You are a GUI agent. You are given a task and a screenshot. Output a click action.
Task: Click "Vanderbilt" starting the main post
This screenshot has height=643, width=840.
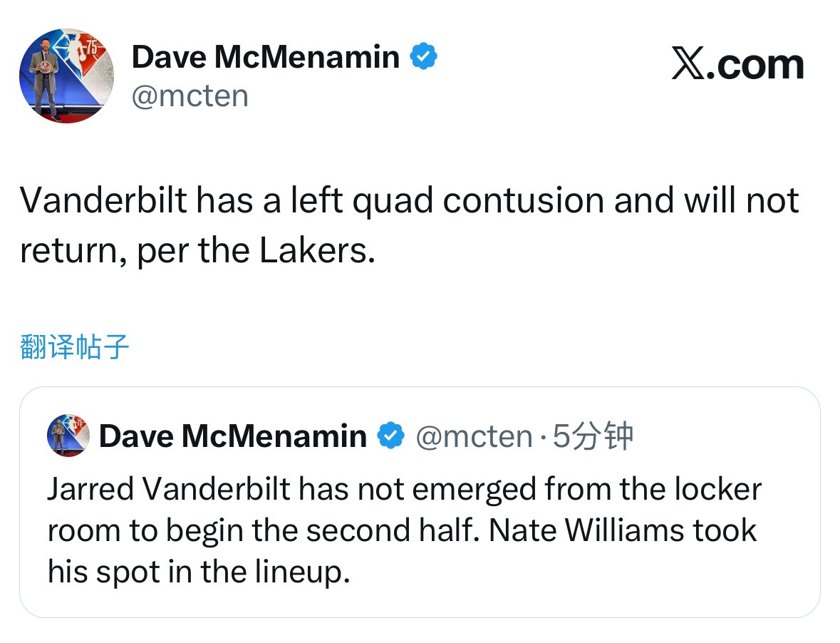click(x=103, y=201)
